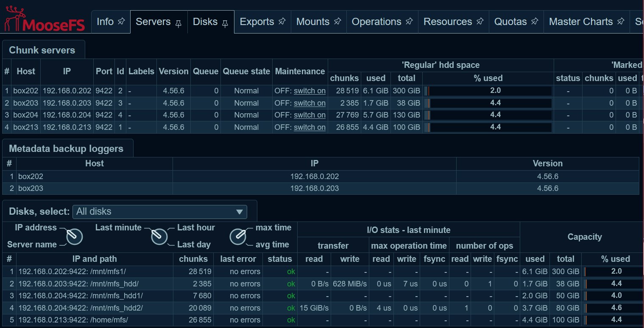Select disk row /home/mfs/ path

[x=72, y=320]
